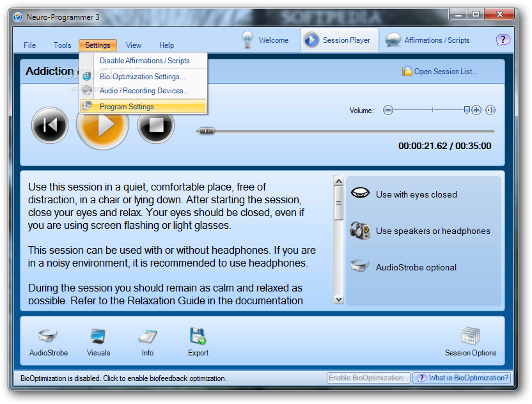Click the Neuro-Programmer 3 title bar icon
The width and height of the screenshot is (532, 404).
click(18, 17)
